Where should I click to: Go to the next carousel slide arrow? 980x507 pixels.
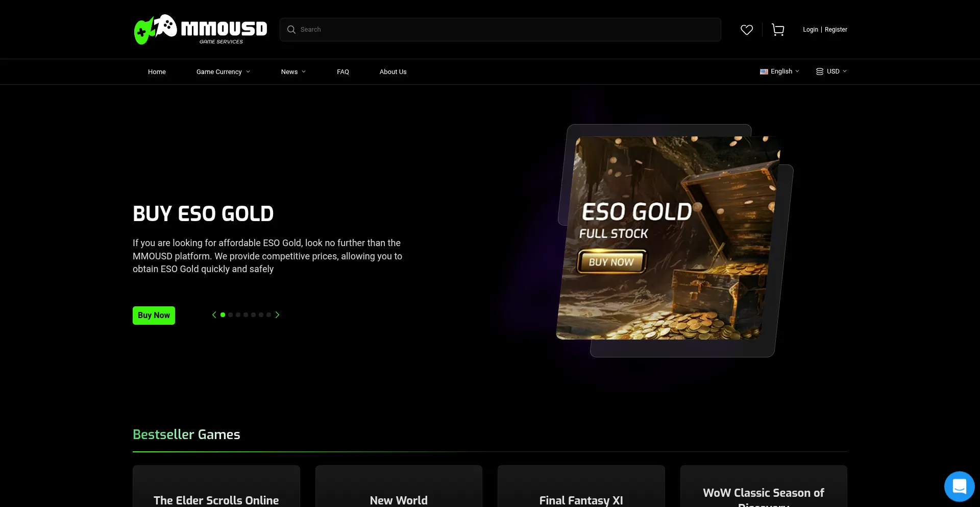coord(277,315)
